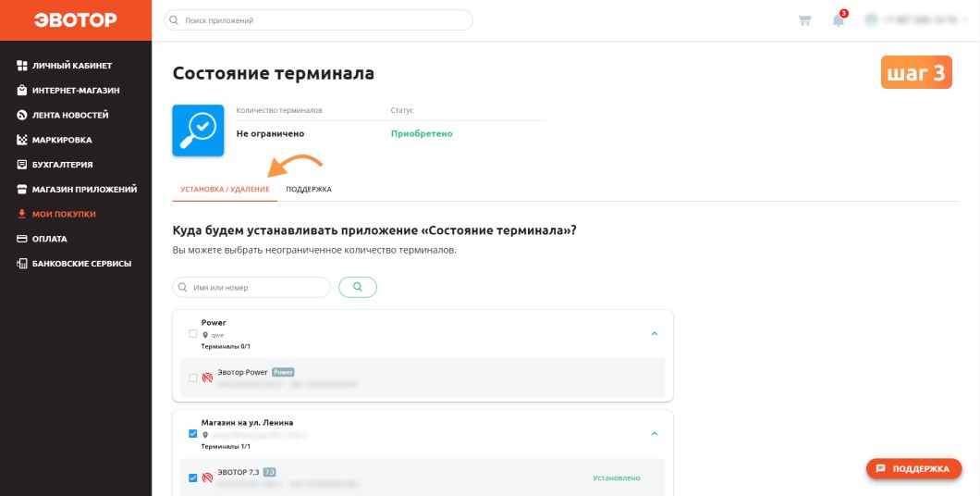
Task: Switch to the Поддержка tab
Action: (x=309, y=189)
